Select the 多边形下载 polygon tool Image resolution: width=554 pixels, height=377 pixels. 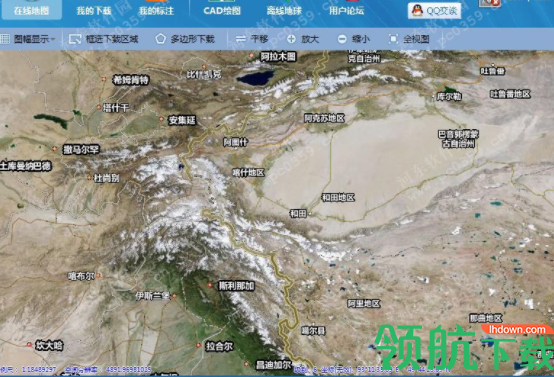[185, 39]
